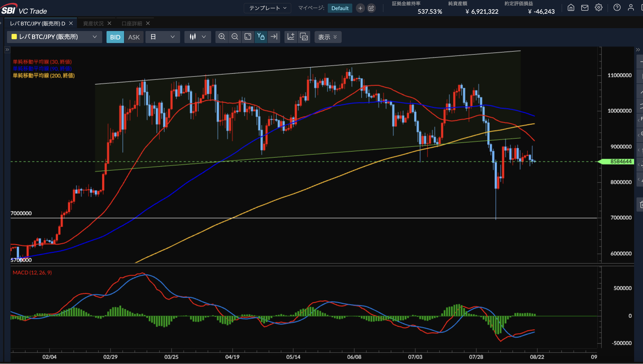The height and width of the screenshot is (364, 643).
Task: Save the chart as an image
Action: [x=304, y=37]
